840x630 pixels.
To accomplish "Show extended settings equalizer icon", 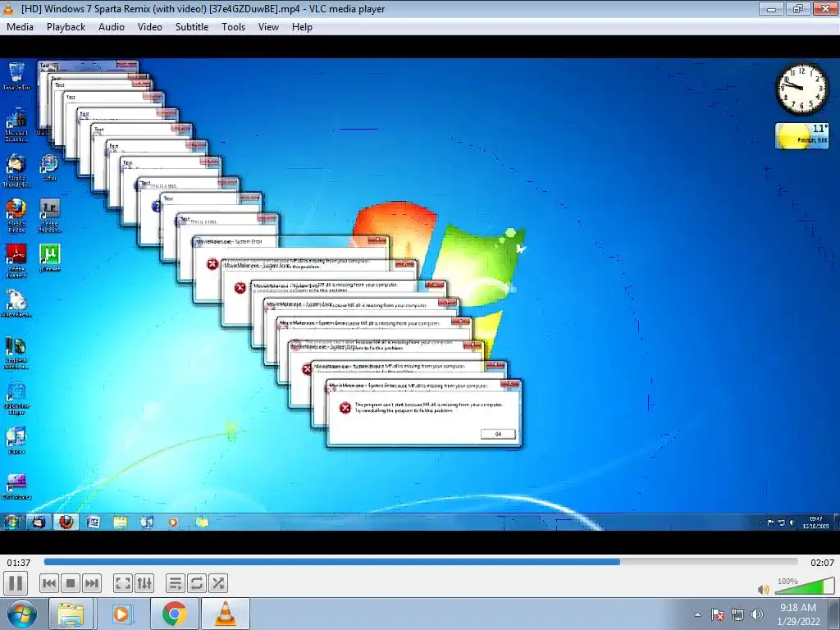I will [x=144, y=583].
